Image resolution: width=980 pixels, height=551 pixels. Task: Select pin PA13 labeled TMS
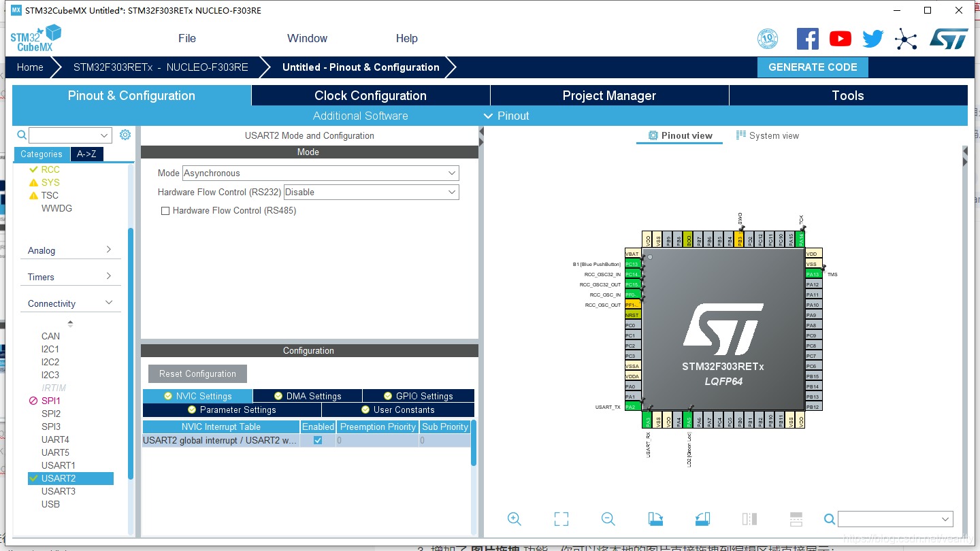[x=814, y=274]
